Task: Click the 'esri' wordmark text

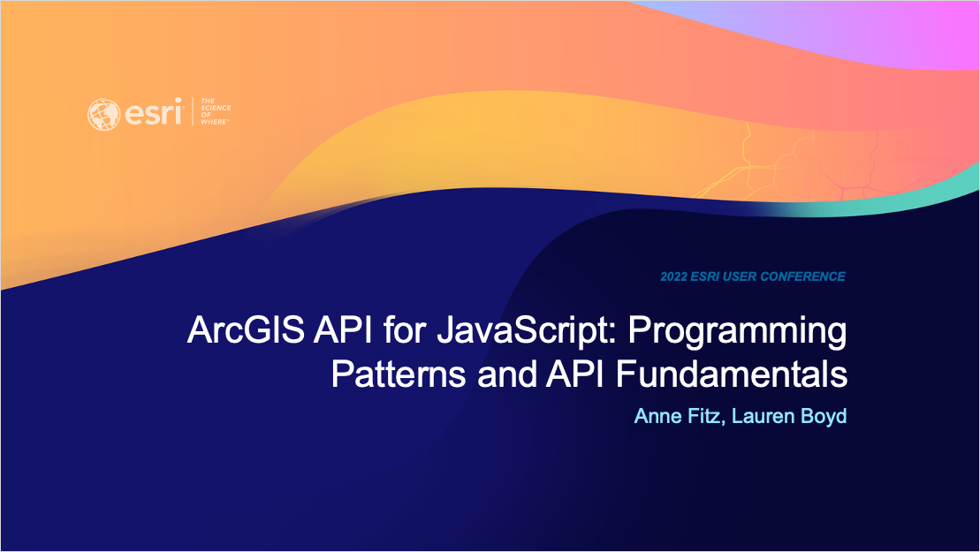Action: (x=154, y=112)
